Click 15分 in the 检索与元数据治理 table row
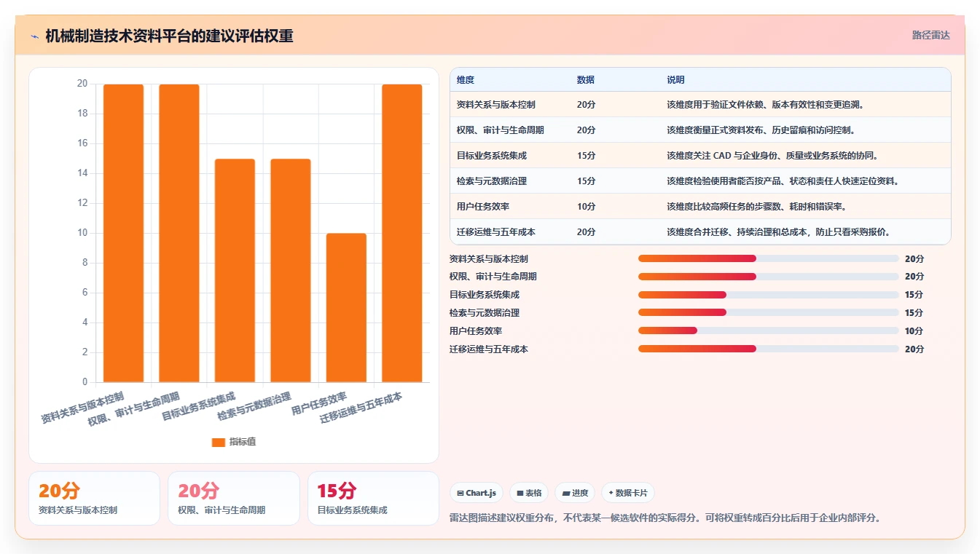 586,181
